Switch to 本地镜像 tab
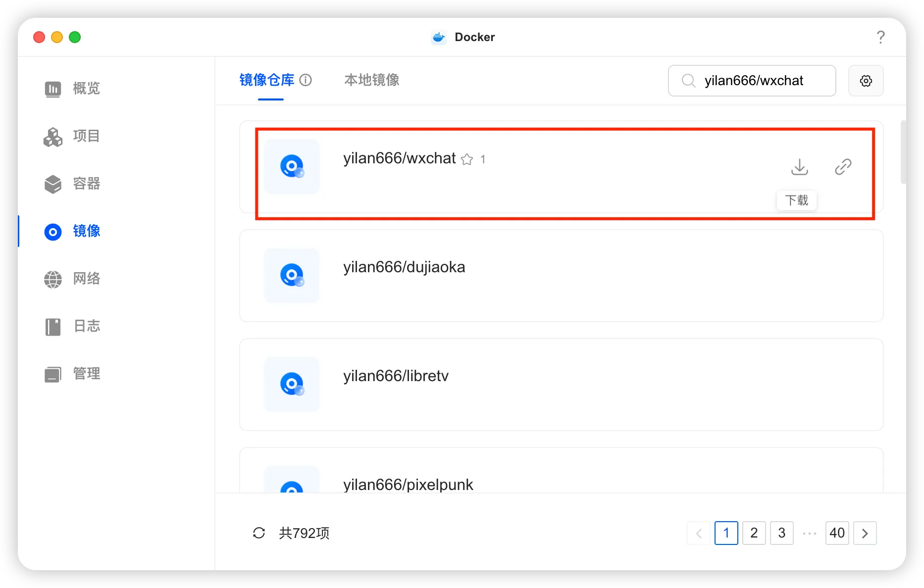The image size is (924, 588). click(x=372, y=80)
